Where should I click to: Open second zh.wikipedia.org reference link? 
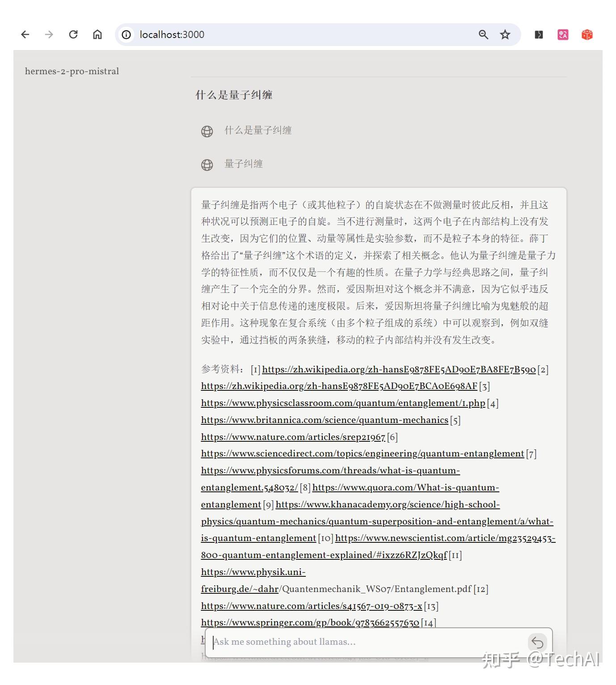(x=339, y=386)
